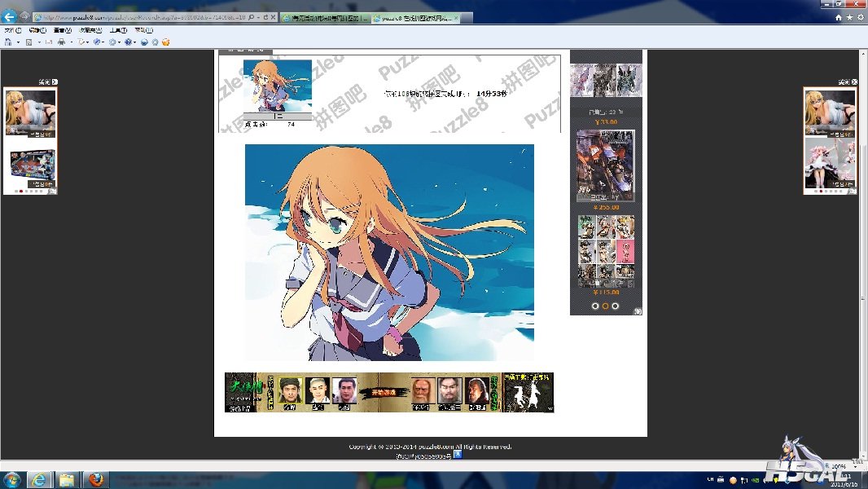Click the stop X icon in address bar

273,18
